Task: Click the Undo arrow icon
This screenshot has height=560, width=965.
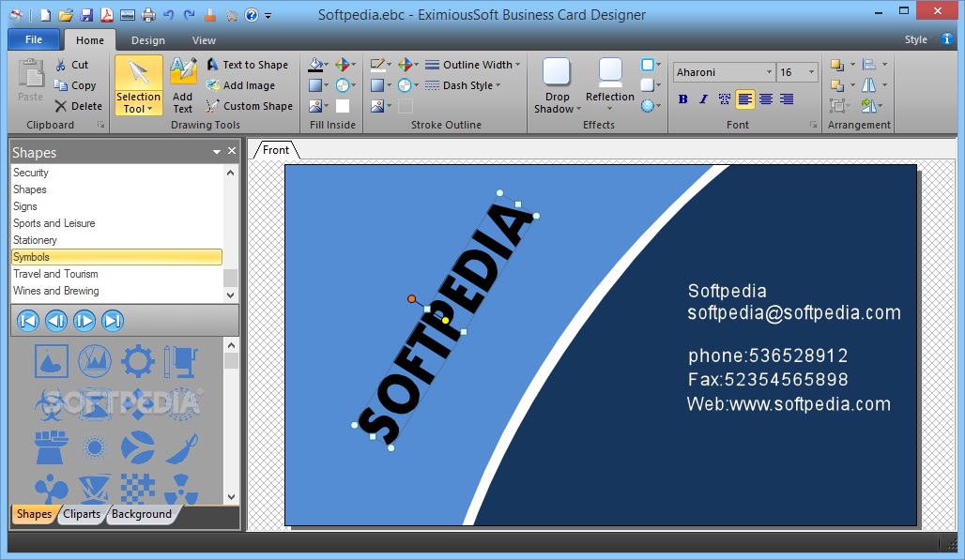Action: click(x=169, y=15)
